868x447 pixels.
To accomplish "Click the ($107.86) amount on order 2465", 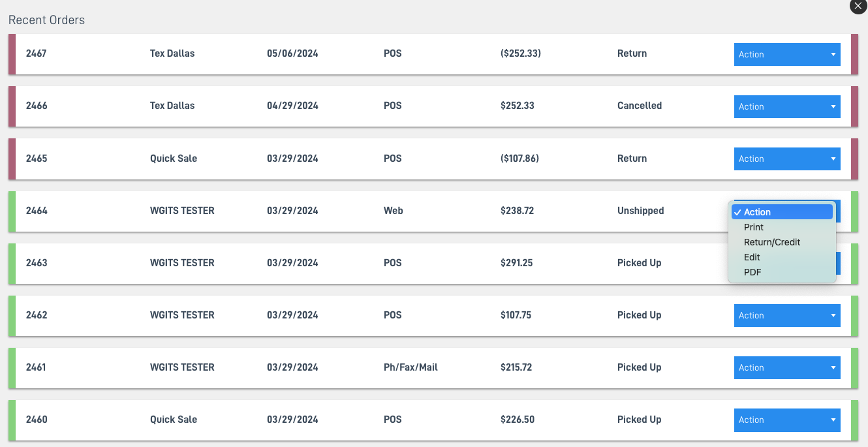I will point(519,159).
